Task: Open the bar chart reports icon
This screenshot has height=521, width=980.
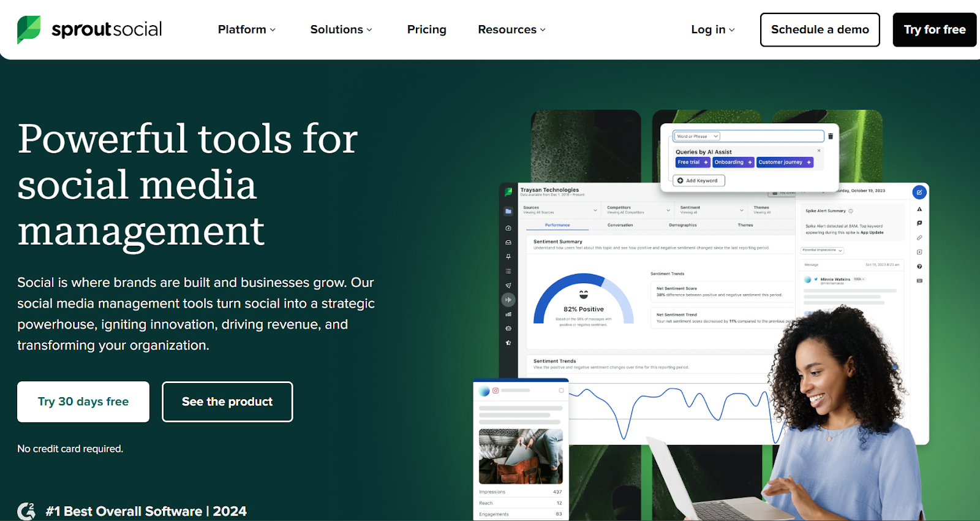Action: [x=508, y=314]
